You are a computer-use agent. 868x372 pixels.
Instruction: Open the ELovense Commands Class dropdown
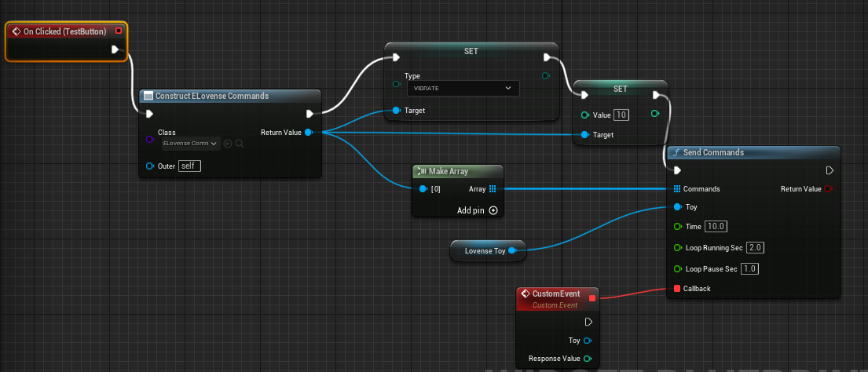(x=190, y=144)
